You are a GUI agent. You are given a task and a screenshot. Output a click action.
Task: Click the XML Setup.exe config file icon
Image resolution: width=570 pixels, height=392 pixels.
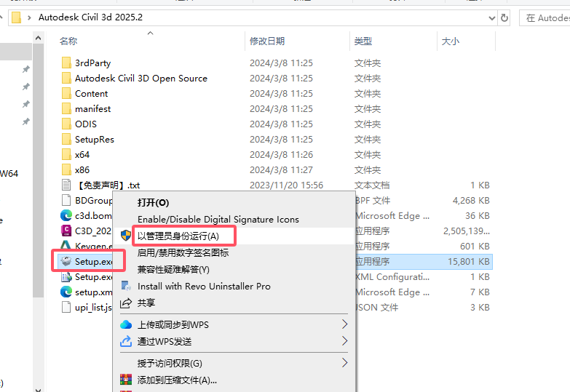(x=66, y=276)
